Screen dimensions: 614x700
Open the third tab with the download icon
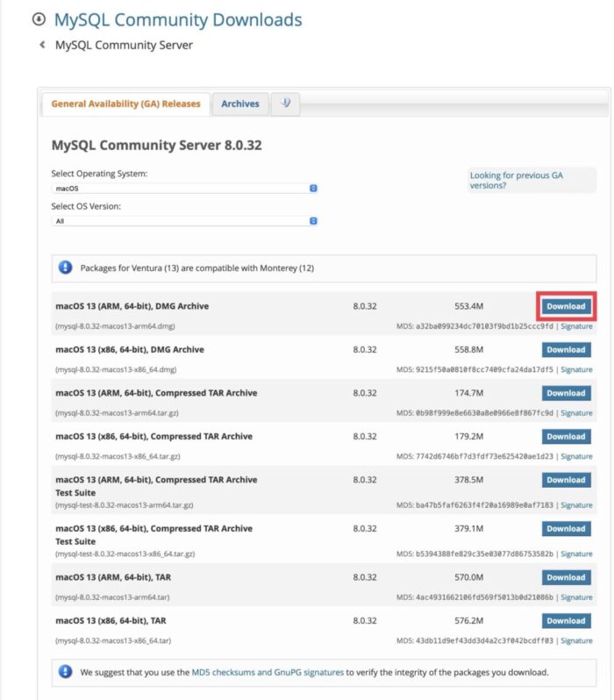click(x=285, y=104)
